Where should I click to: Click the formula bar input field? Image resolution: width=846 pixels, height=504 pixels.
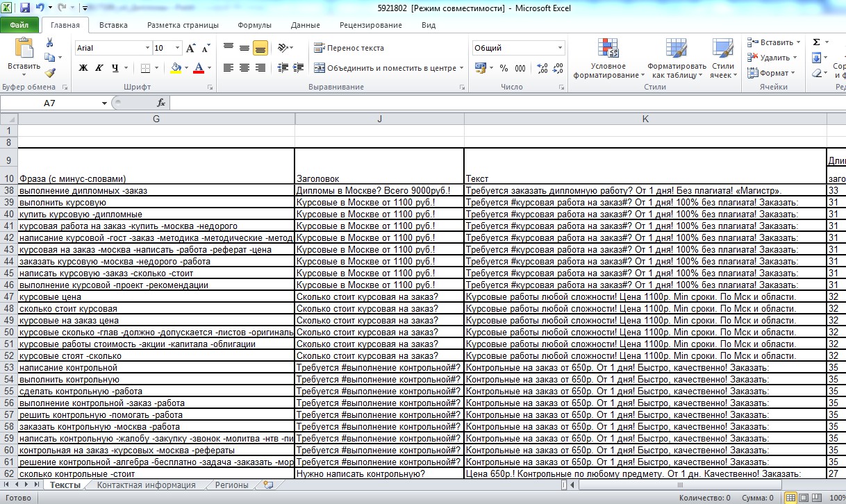(507, 103)
